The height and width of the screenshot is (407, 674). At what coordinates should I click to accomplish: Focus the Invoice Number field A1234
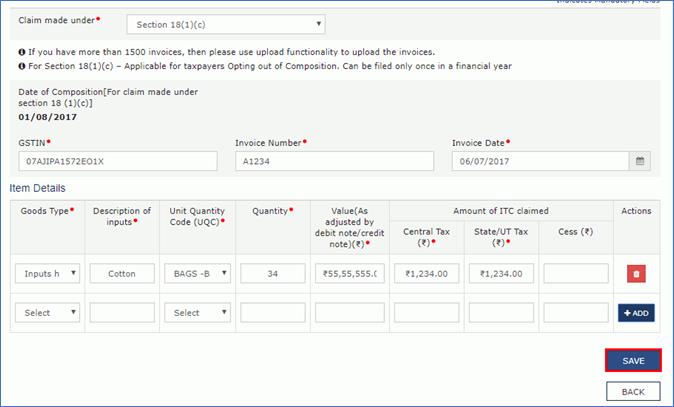(x=334, y=161)
